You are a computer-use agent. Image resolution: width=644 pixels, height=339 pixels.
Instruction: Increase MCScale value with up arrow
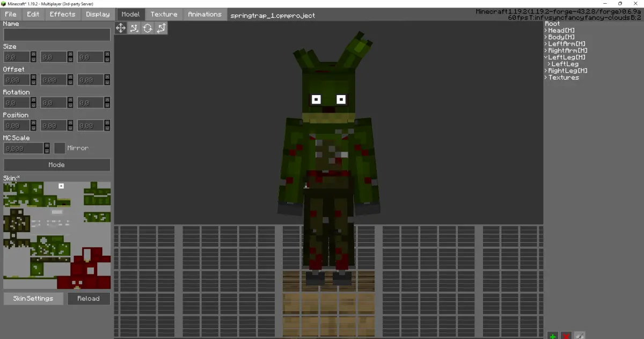pos(47,146)
